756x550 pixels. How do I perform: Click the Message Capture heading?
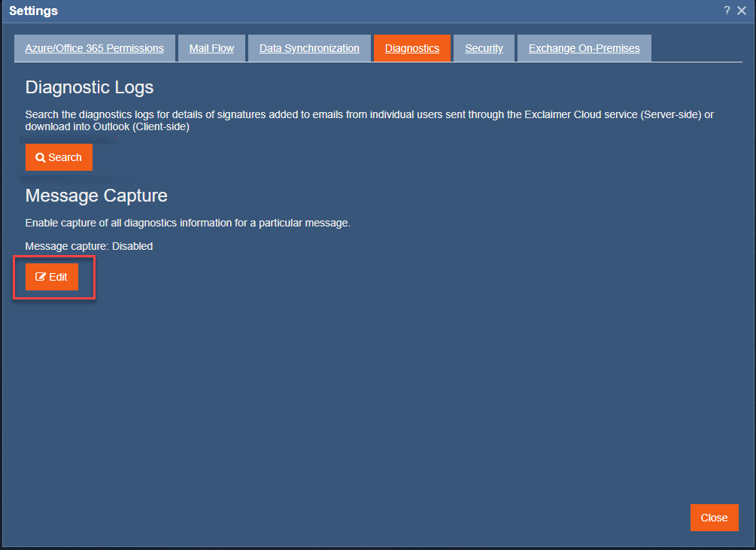click(96, 196)
